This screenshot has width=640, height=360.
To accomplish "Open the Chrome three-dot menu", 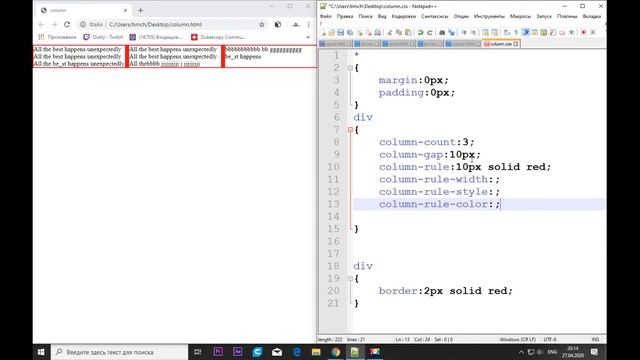I will [x=309, y=24].
